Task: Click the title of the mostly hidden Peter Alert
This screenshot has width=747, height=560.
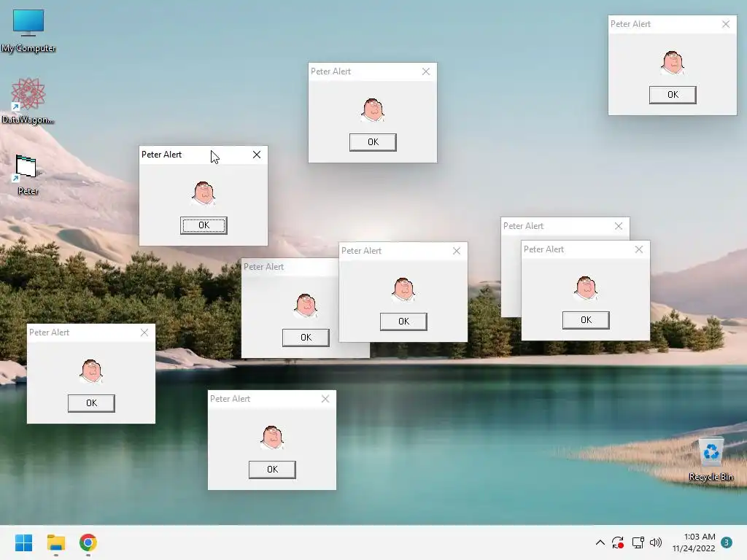Action: pos(523,226)
